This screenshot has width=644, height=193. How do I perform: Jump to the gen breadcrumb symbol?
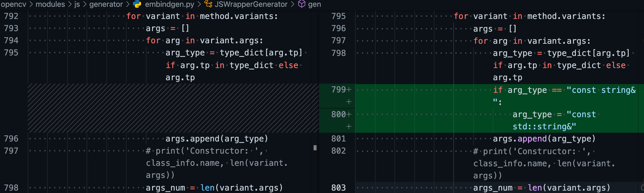pos(314,4)
